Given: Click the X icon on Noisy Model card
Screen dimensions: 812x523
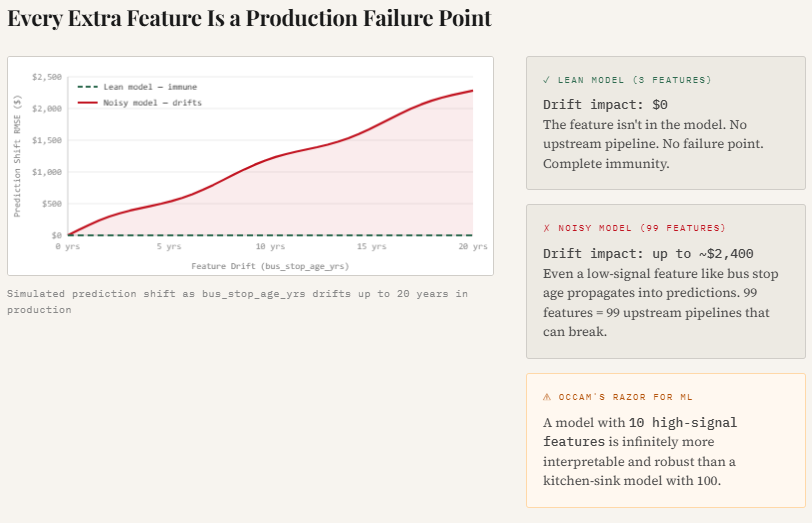Looking at the screenshot, I should (x=546, y=228).
